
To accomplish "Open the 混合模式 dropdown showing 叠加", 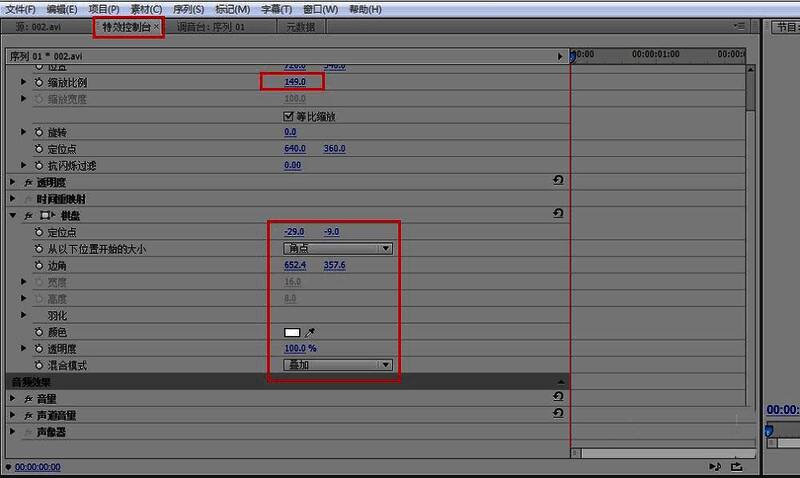I will click(x=338, y=365).
